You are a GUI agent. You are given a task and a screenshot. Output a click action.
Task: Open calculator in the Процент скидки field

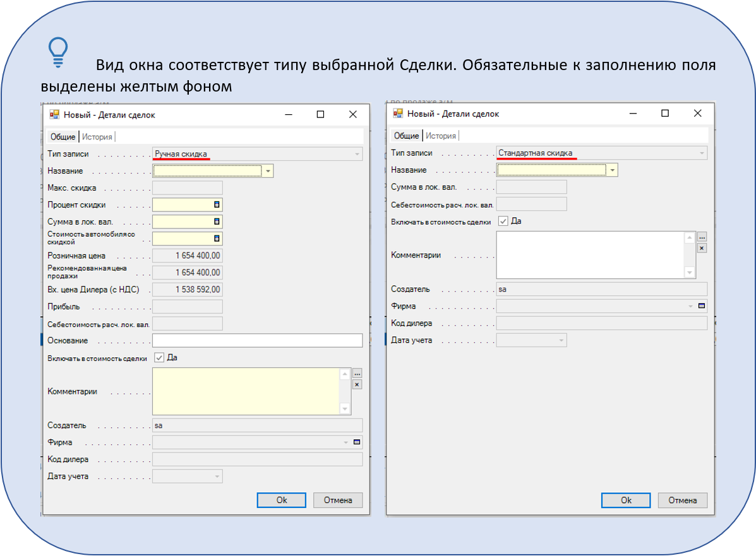(217, 204)
